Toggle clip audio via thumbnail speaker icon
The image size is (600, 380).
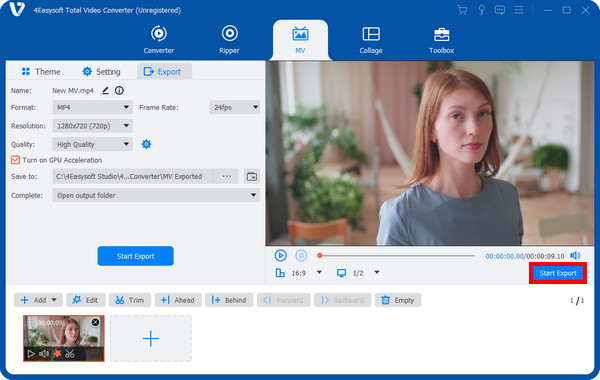[44, 354]
